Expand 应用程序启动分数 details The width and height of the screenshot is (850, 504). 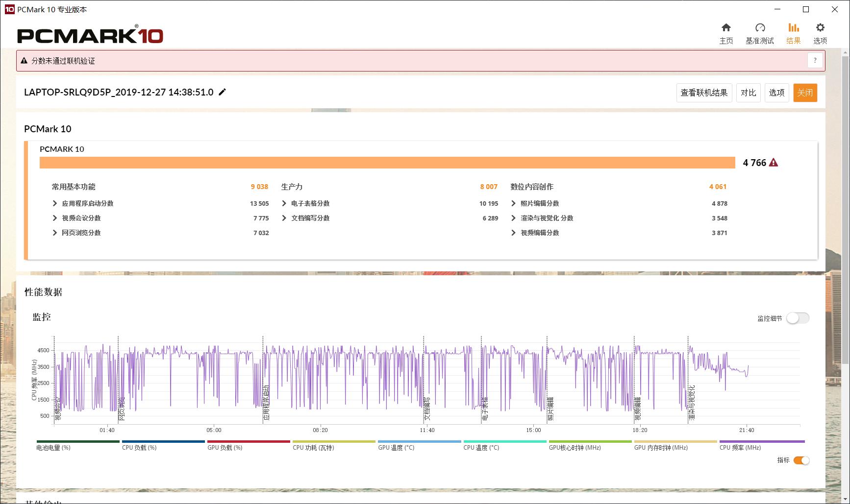(x=55, y=203)
